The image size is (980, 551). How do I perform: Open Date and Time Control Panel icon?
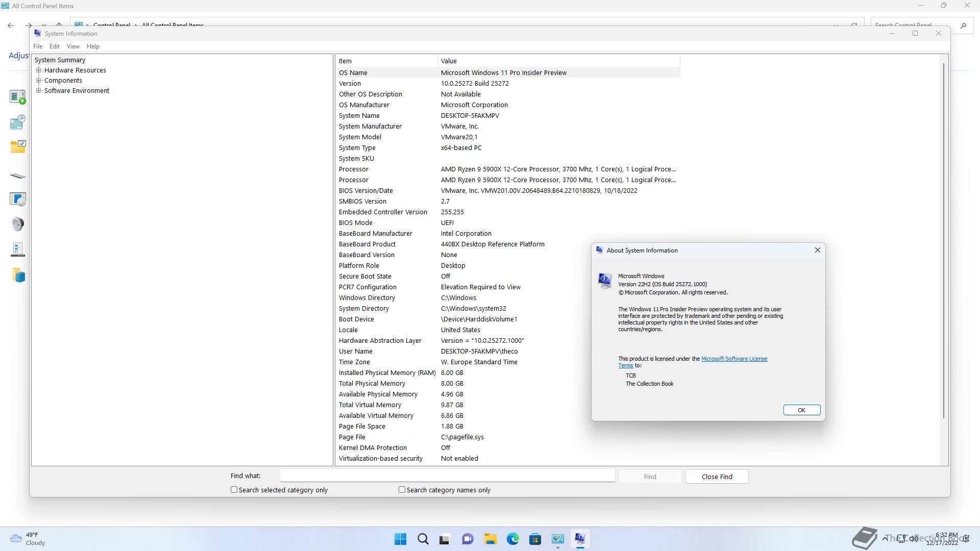point(18,122)
